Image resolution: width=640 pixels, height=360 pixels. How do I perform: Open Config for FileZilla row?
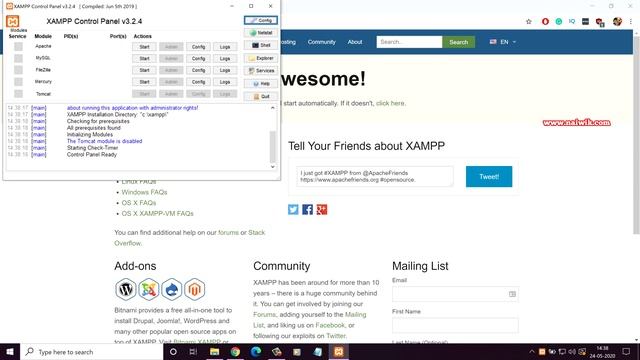coord(198,70)
